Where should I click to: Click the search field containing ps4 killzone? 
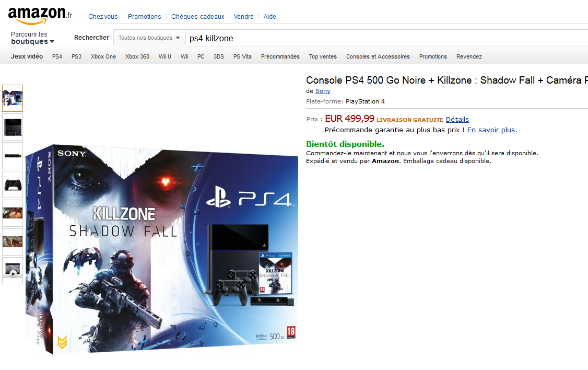click(x=386, y=38)
